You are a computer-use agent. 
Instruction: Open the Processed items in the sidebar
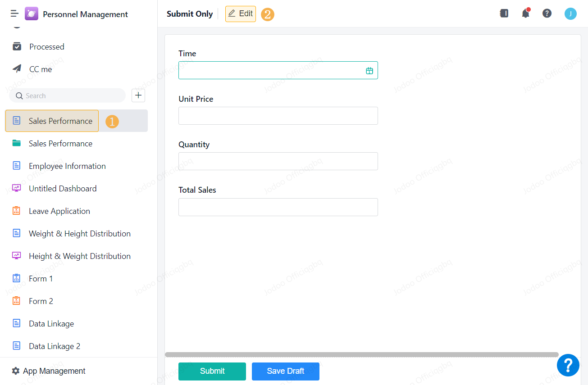46,46
